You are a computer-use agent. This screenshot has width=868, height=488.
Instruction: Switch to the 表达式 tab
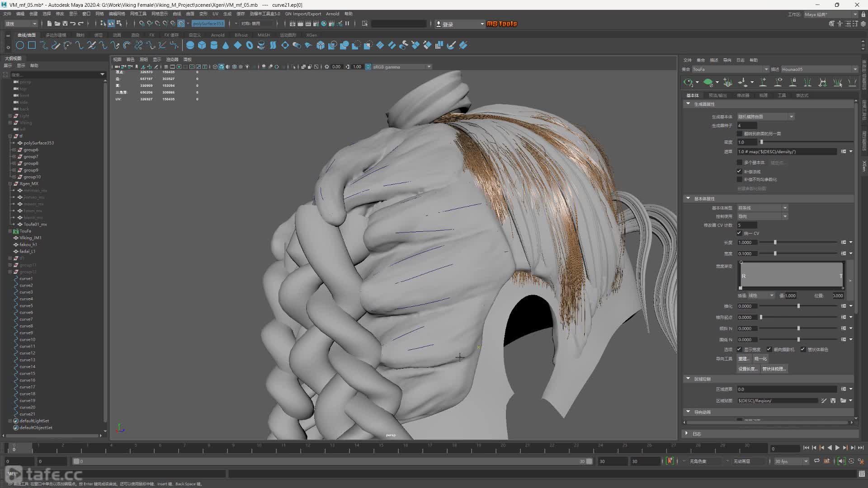pos(802,95)
